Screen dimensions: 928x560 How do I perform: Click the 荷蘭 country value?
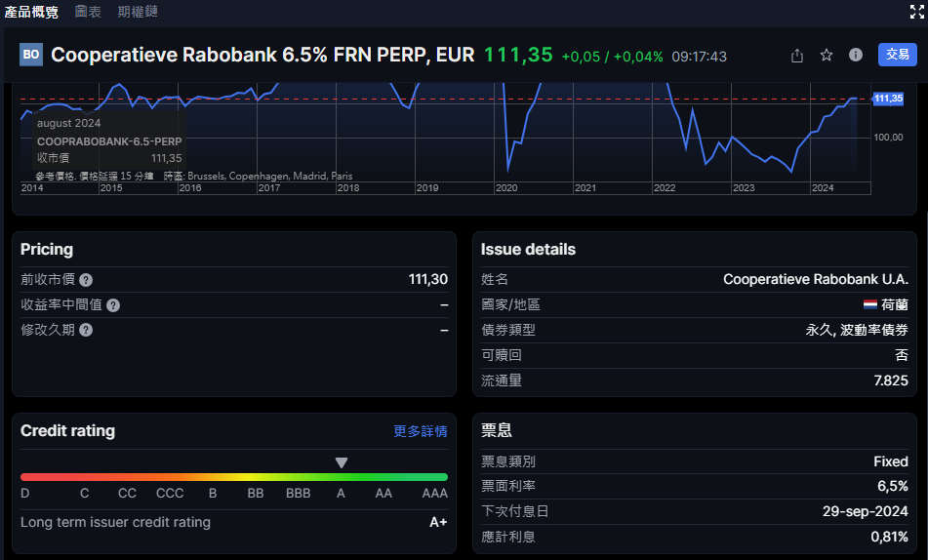click(894, 304)
